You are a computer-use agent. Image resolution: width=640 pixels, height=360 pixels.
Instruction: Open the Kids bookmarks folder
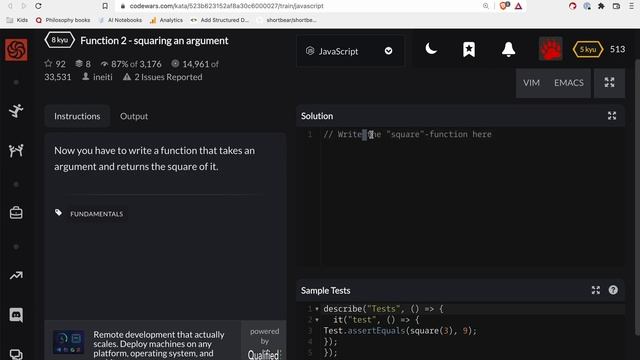17,20
